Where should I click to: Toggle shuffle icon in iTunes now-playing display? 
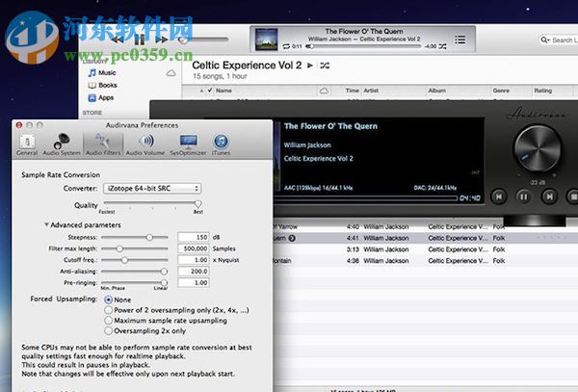click(442, 46)
